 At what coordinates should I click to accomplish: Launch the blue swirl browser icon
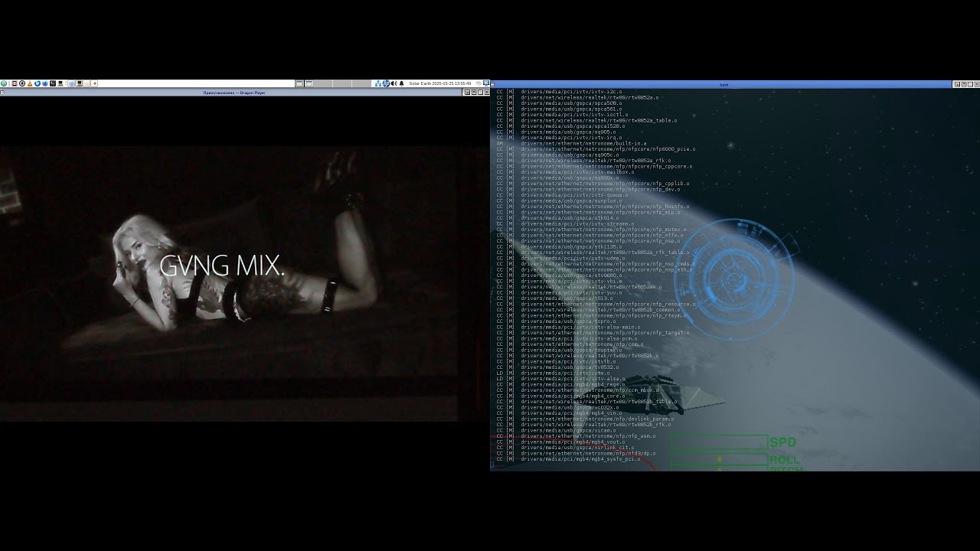38,83
